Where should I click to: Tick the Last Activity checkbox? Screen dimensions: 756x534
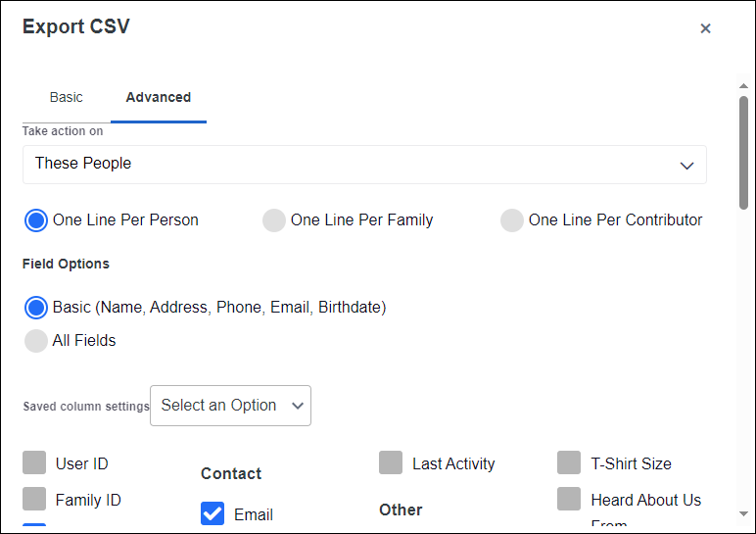click(x=391, y=463)
